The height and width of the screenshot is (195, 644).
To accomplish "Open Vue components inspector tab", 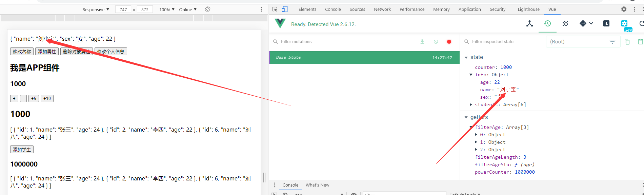I will pos(529,23).
